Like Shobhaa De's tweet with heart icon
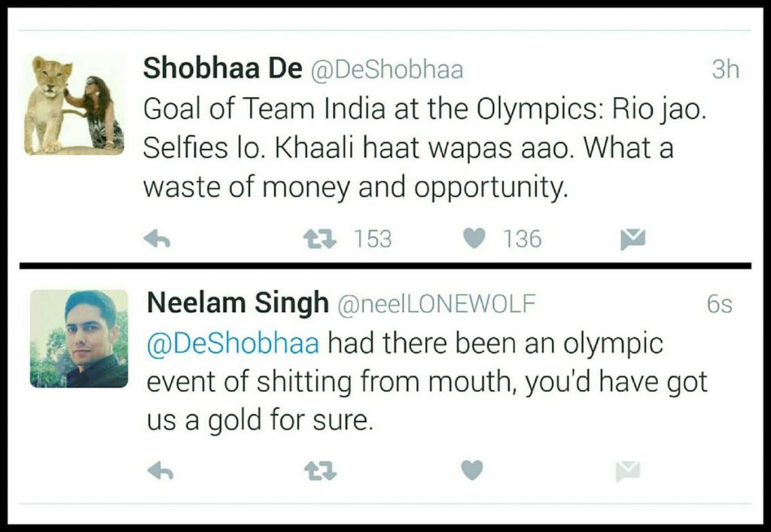 coord(474,239)
